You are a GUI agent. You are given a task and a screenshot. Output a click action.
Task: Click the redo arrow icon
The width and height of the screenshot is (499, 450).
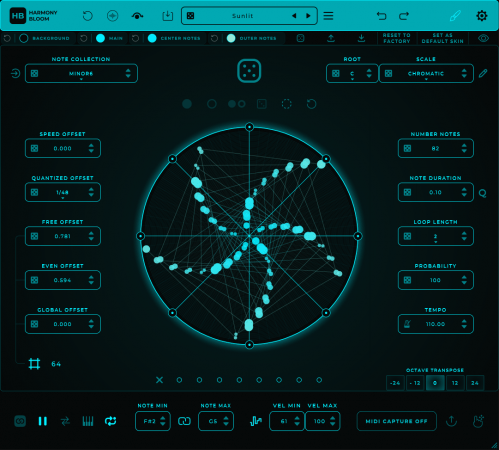[x=404, y=16]
